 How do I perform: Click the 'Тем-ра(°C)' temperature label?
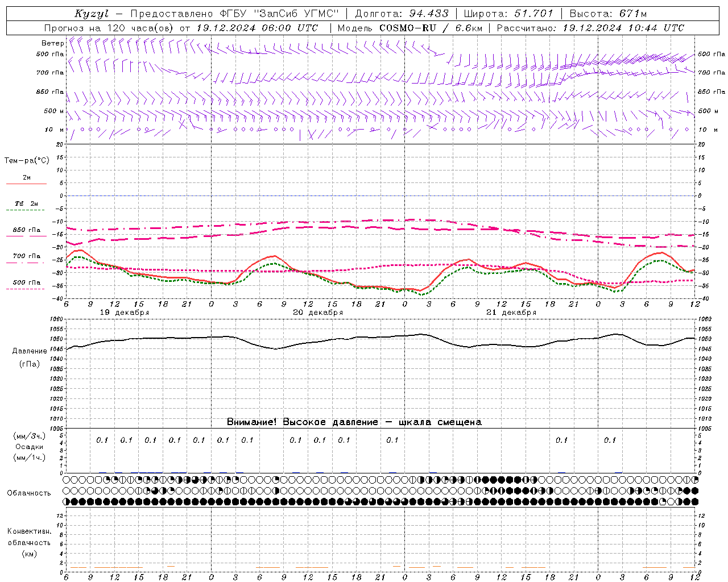(27, 161)
